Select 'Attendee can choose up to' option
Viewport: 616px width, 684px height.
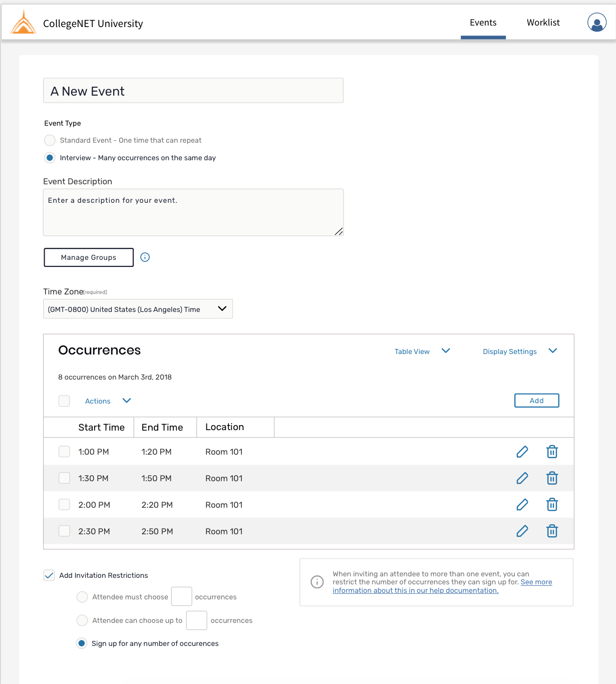pyautogui.click(x=82, y=620)
